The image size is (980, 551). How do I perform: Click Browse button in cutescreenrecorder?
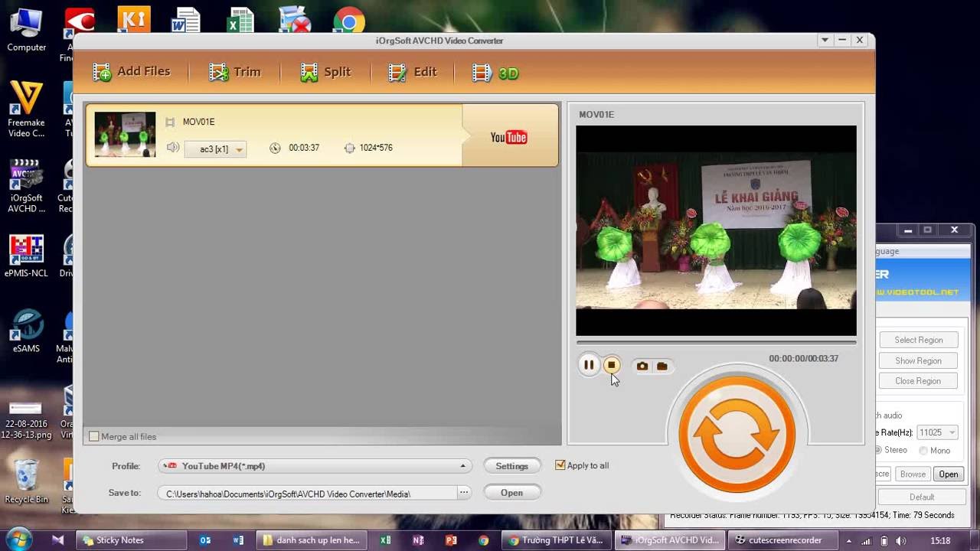[913, 474]
